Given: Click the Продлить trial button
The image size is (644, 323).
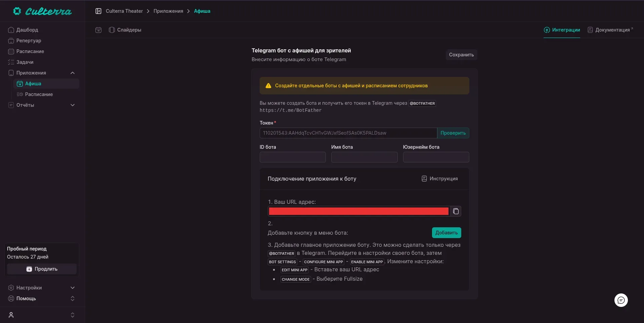Looking at the screenshot, I should (42, 269).
